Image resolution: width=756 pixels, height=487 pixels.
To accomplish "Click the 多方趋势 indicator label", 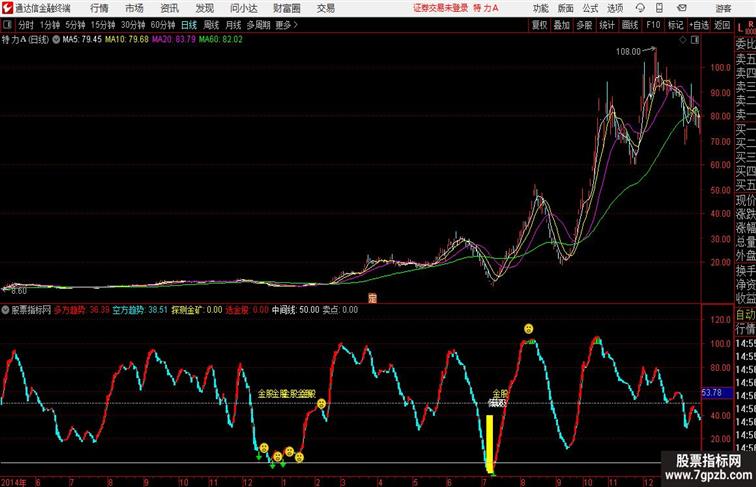I will 81,310.
